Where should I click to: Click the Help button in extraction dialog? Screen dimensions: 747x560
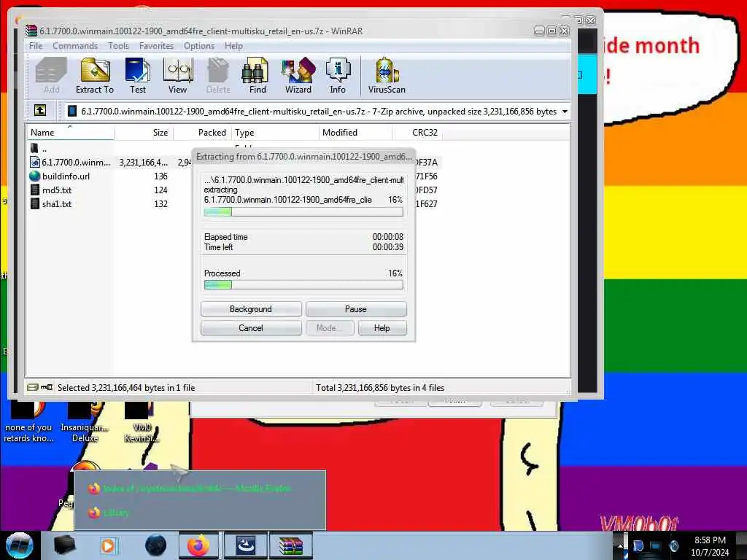[x=382, y=328]
